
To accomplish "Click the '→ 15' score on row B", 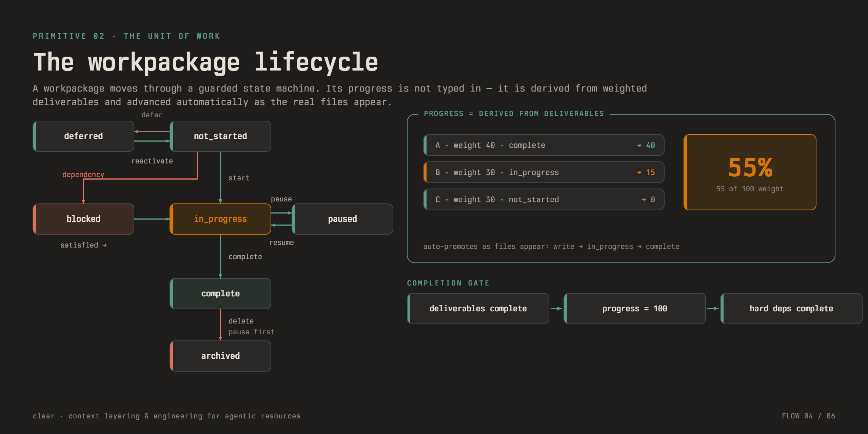I will 646,172.
